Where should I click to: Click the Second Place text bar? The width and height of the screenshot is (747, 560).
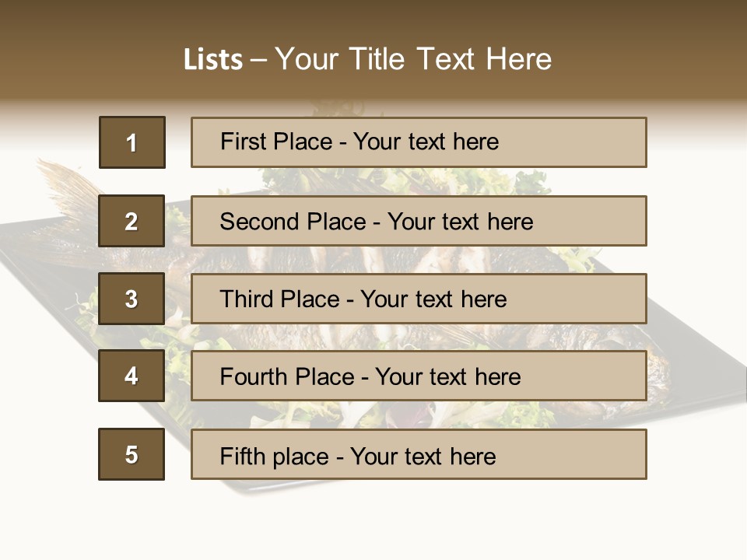tap(419, 221)
